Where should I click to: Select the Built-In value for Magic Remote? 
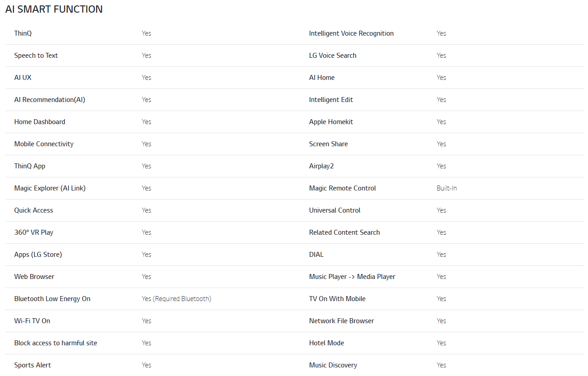pyautogui.click(x=447, y=188)
